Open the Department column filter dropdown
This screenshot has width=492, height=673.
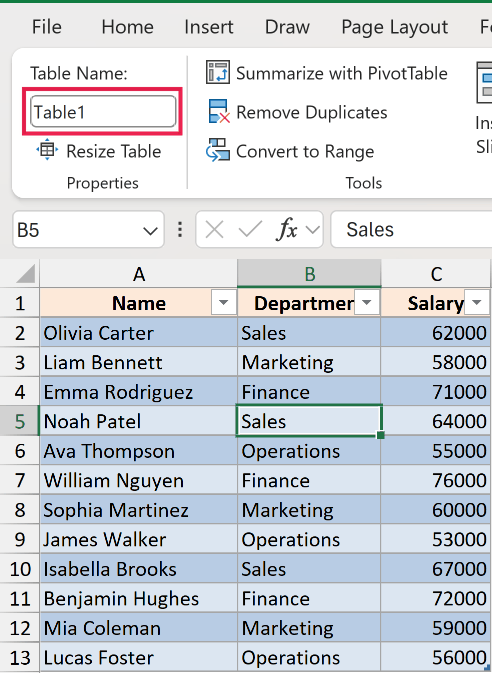[x=367, y=303]
